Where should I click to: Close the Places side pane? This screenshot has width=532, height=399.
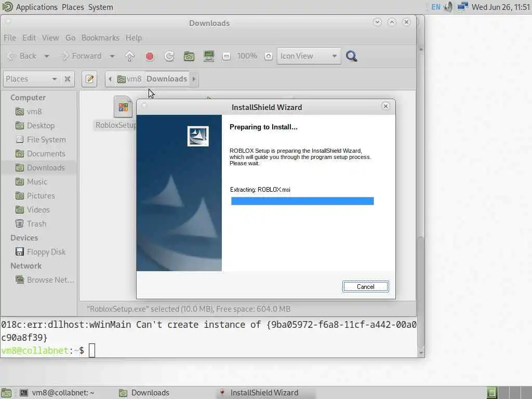[x=68, y=79]
